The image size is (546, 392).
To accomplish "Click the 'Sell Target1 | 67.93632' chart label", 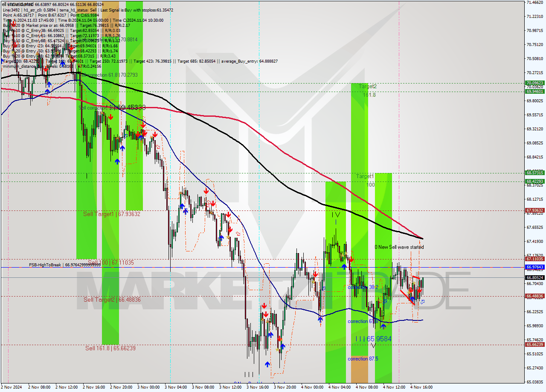I will [x=112, y=214].
